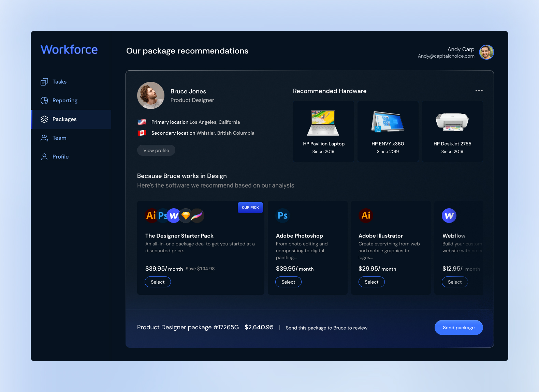
Task: Open the Tasks menu item
Action: coord(71,82)
